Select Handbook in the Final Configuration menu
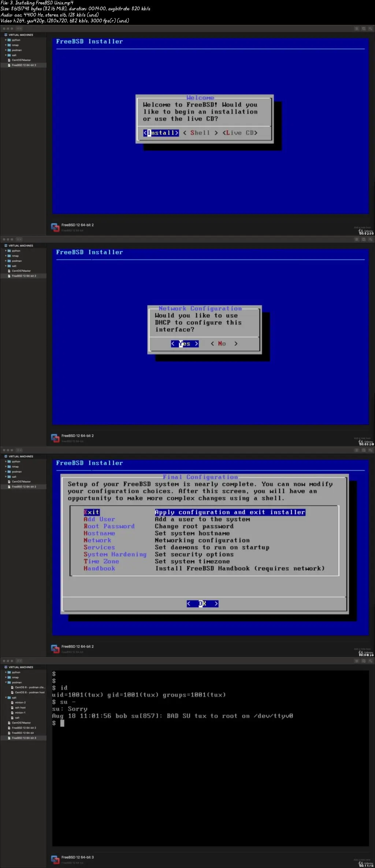 point(99,569)
